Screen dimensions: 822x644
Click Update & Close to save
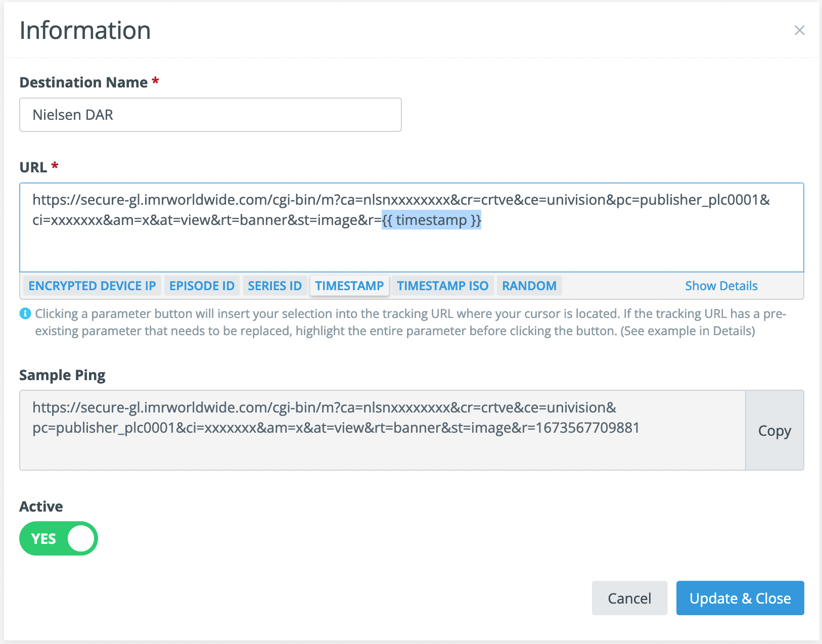click(x=740, y=598)
